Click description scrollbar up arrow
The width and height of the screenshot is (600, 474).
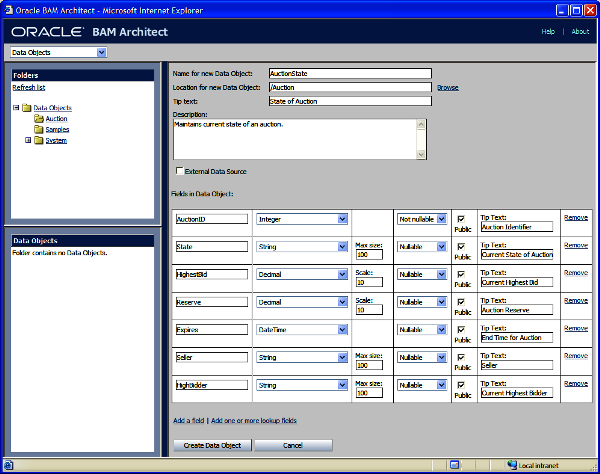[x=421, y=124]
